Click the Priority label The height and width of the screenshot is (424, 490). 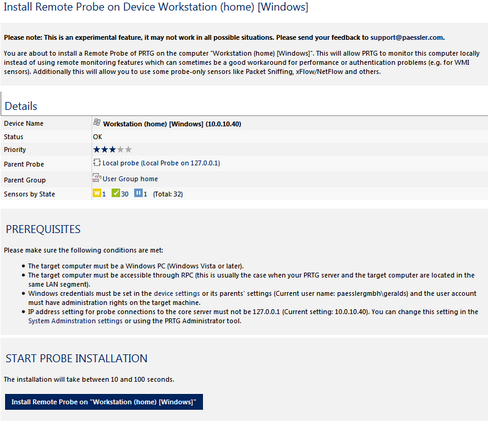click(15, 150)
